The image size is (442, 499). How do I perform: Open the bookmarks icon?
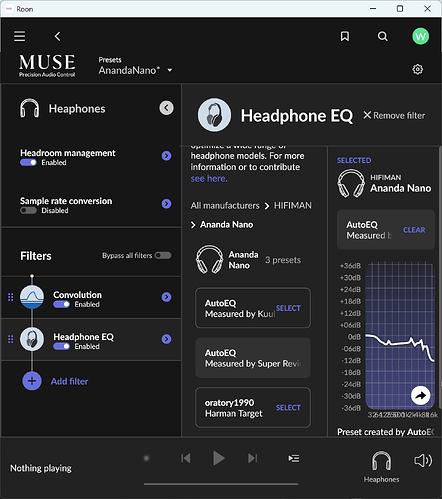pos(345,36)
